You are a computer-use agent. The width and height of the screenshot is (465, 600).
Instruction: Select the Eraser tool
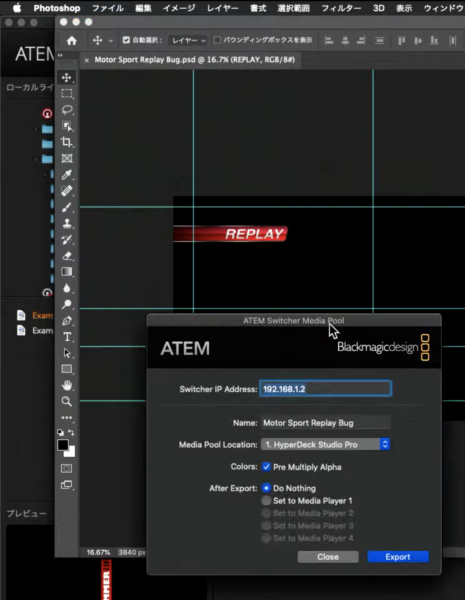click(x=67, y=256)
